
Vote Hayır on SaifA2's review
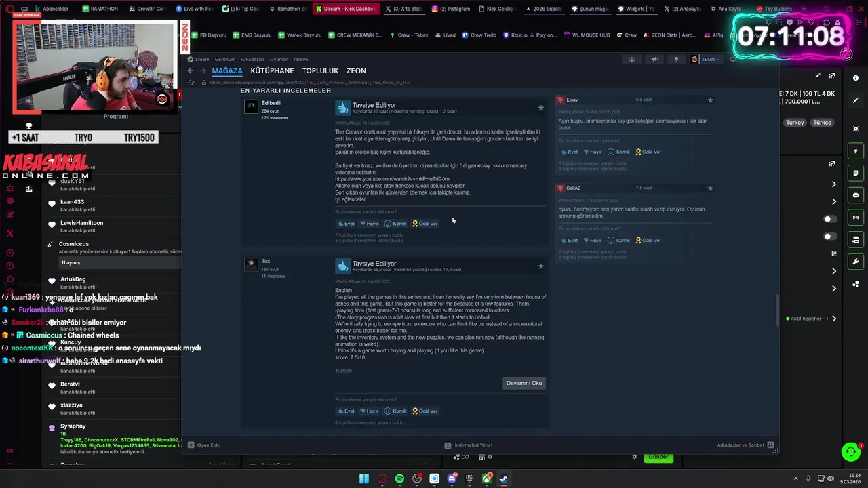(592, 240)
